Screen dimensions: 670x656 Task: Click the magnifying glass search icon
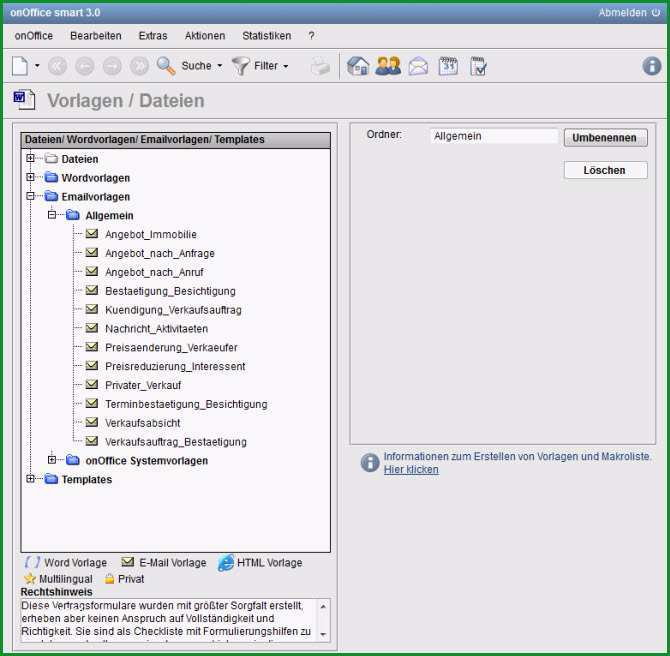[166, 66]
